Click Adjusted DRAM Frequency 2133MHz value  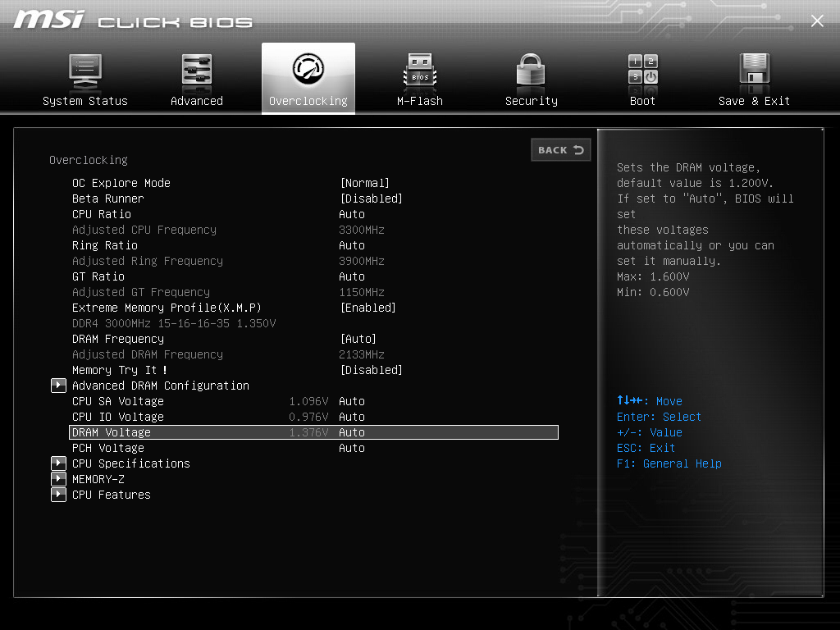[x=362, y=354]
